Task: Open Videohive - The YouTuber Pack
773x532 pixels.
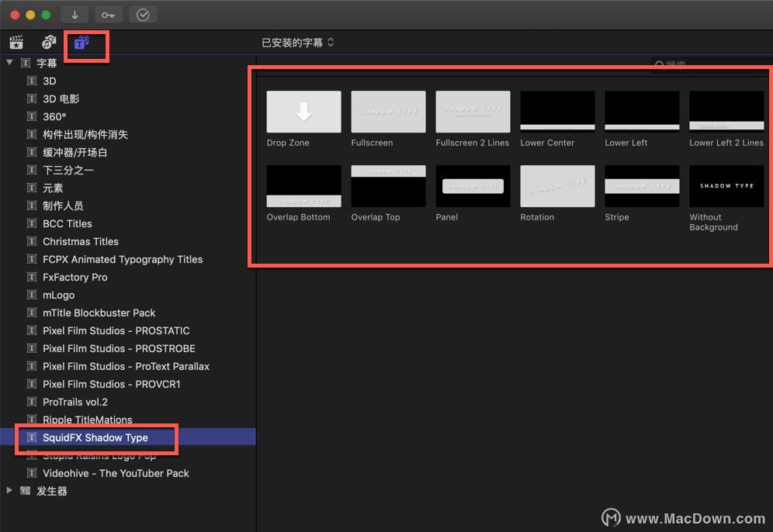Action: (128, 473)
